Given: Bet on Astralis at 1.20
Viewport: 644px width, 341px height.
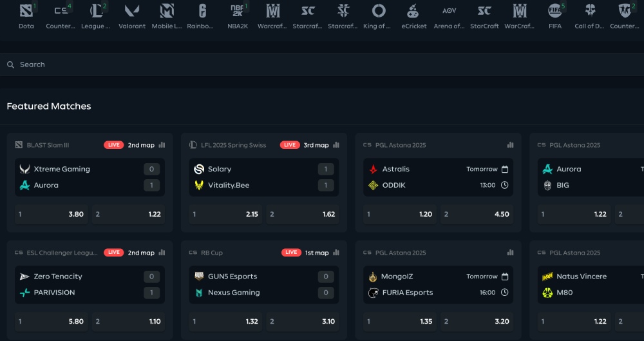Looking at the screenshot, I should [400, 214].
